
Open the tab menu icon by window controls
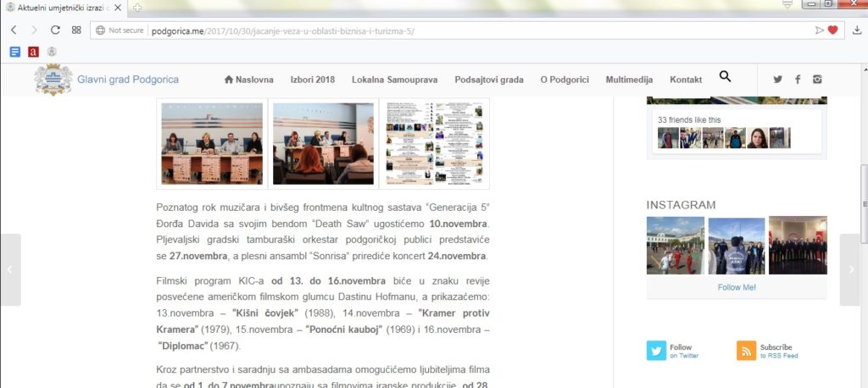click(x=787, y=4)
